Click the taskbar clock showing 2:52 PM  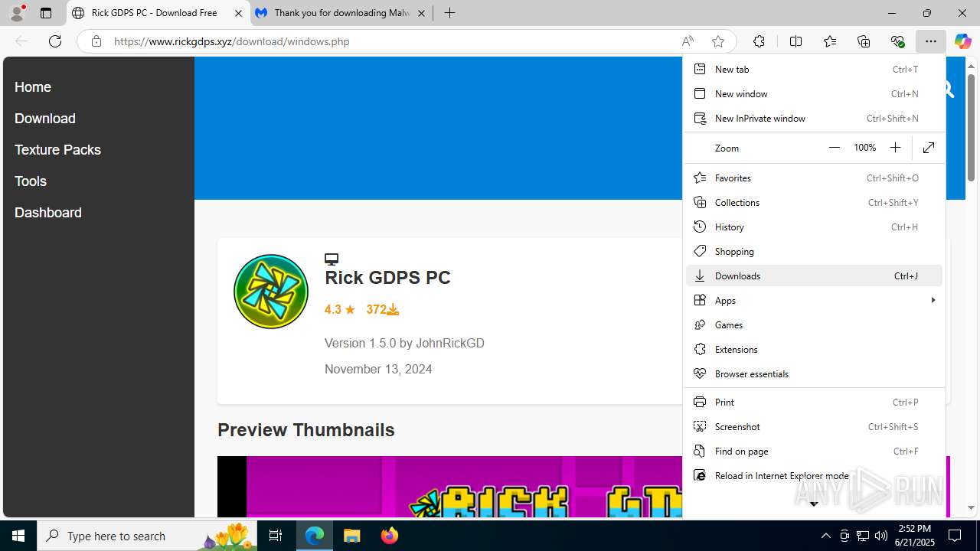coord(914,536)
